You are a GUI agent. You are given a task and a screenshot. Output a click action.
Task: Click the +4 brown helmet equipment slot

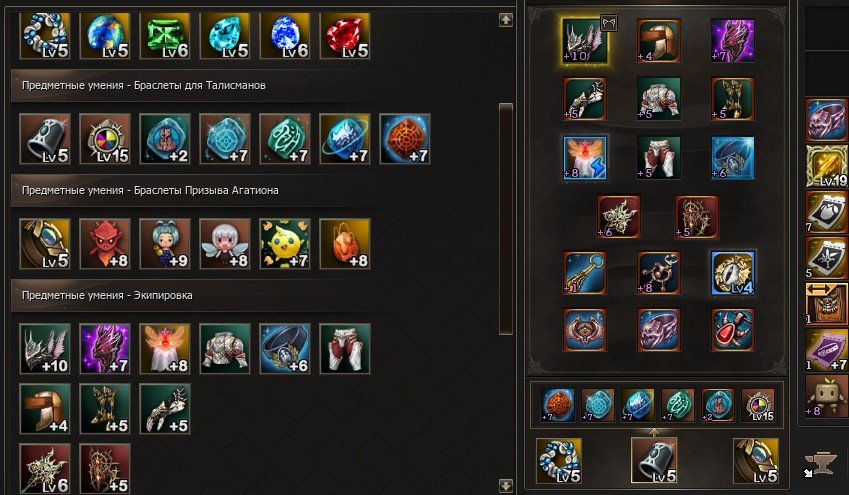point(658,41)
